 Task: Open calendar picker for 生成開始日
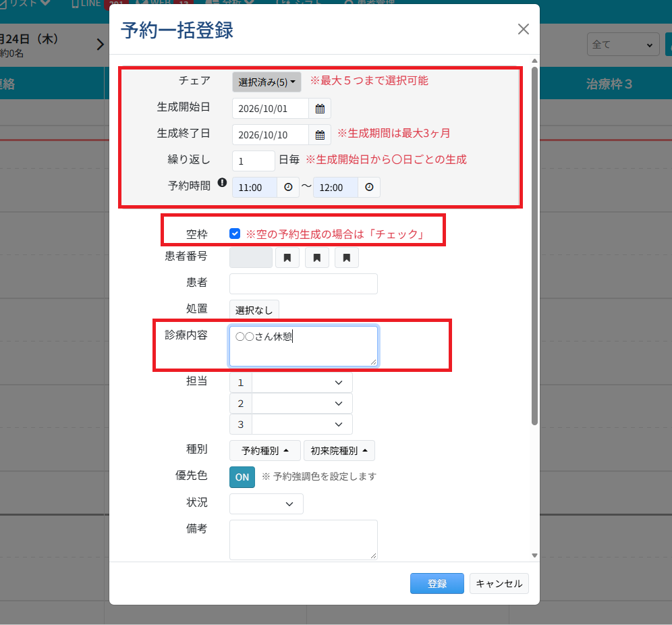click(320, 109)
